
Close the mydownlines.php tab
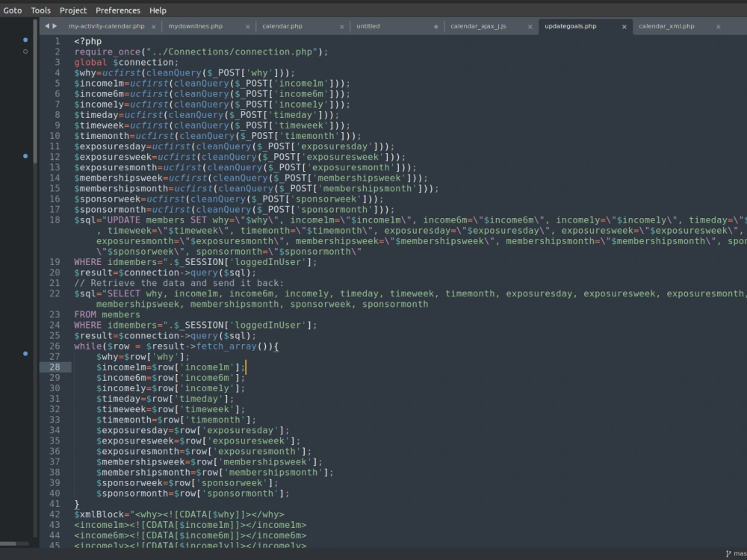(247, 27)
